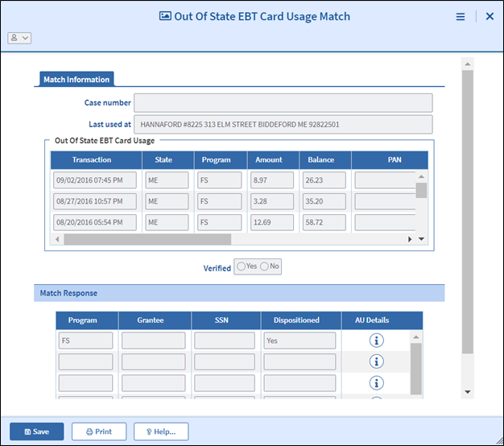504x446 pixels.
Task: Select the No radio for Verified
Action: pos(264,266)
